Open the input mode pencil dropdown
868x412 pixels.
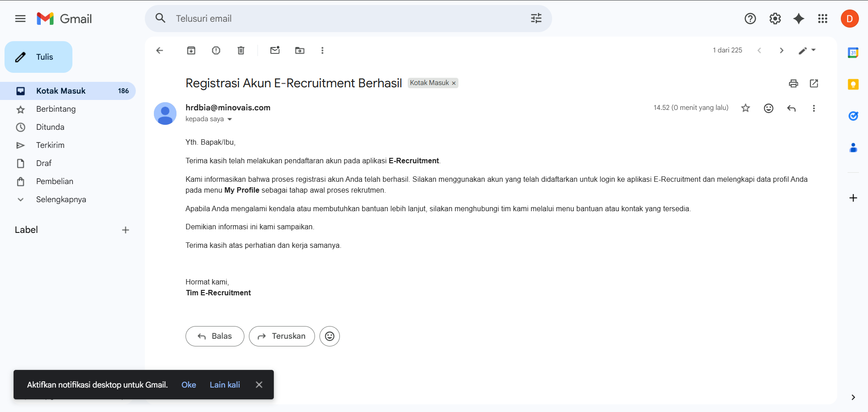pos(807,51)
